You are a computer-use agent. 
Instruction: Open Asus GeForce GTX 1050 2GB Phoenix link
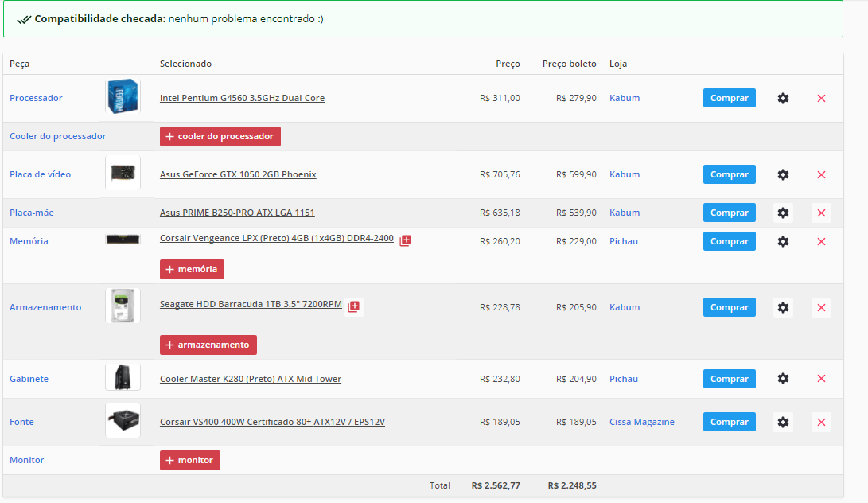click(238, 174)
